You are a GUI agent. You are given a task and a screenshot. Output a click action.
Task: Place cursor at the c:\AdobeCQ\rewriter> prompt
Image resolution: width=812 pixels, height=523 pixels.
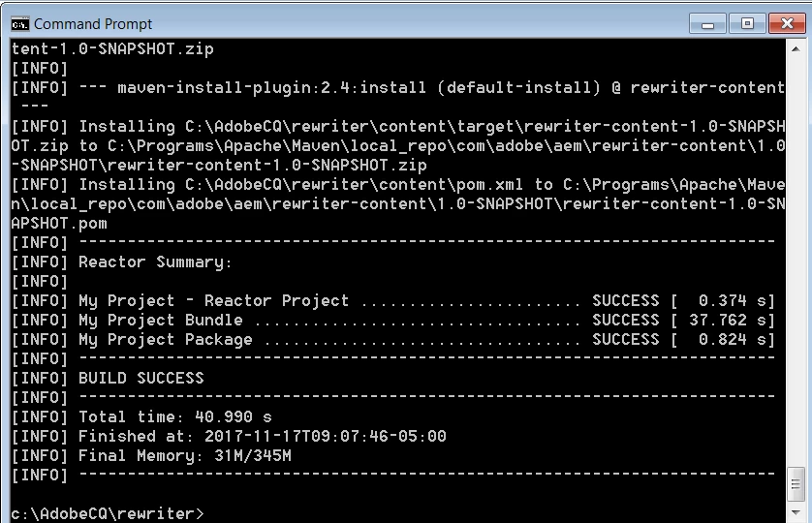pos(108,513)
